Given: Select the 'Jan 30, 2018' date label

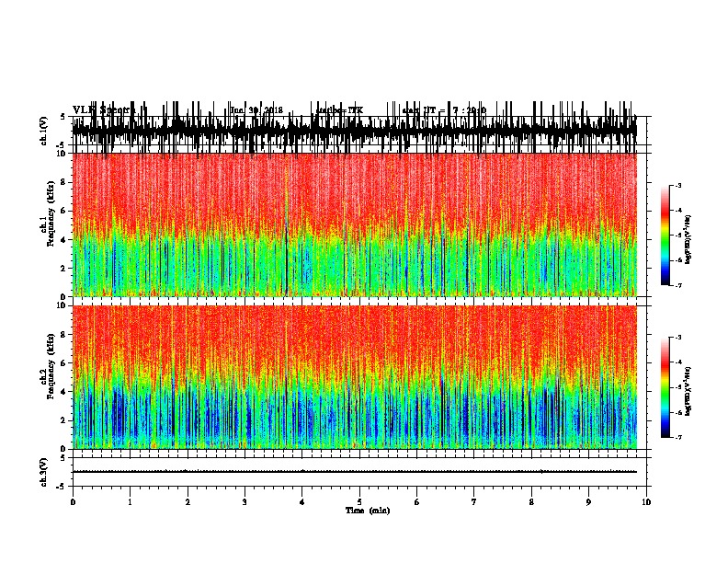Looking at the screenshot, I should point(256,110).
